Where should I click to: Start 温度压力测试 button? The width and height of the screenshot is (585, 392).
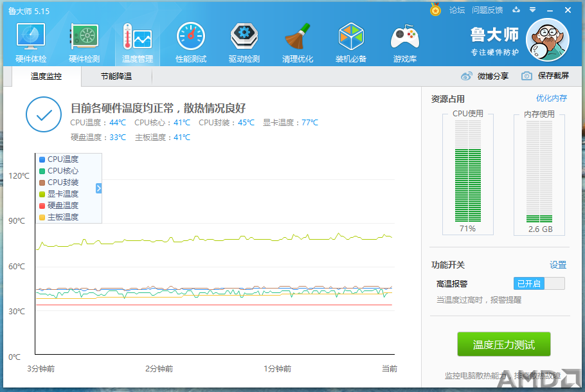coord(503,344)
